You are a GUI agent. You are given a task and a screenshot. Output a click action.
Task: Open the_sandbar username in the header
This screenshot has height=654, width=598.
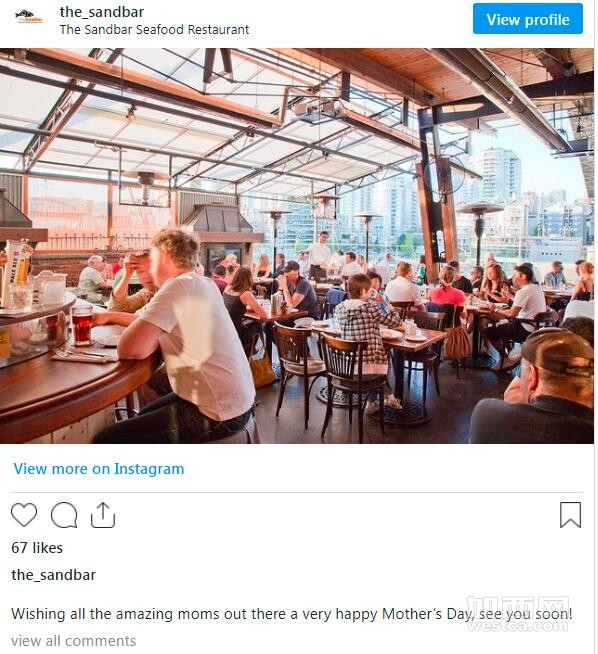pyautogui.click(x=102, y=12)
